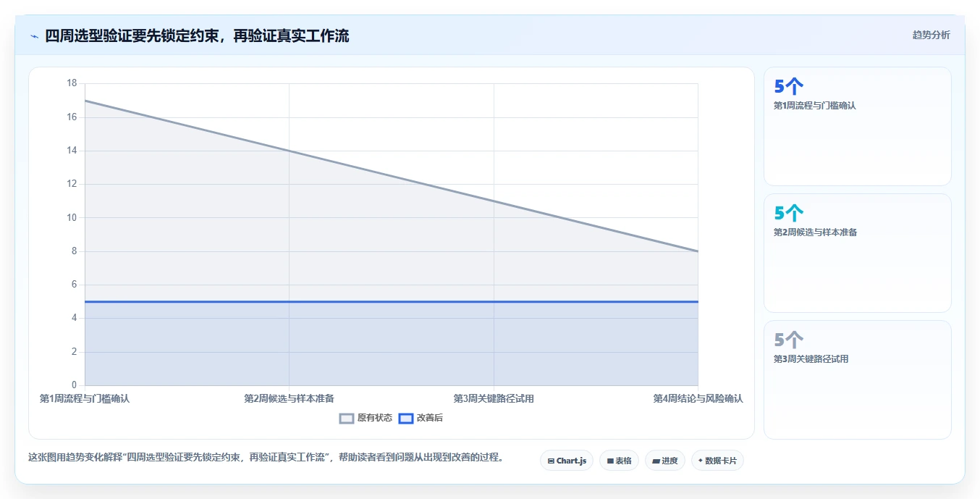The width and height of the screenshot is (980, 499).
Task: Click the y-axis value 2
Action: click(x=74, y=352)
